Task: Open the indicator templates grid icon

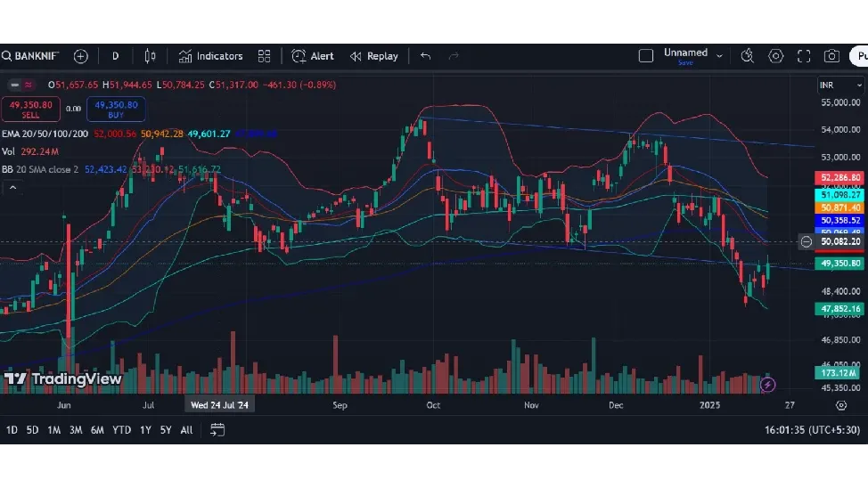Action: click(264, 56)
